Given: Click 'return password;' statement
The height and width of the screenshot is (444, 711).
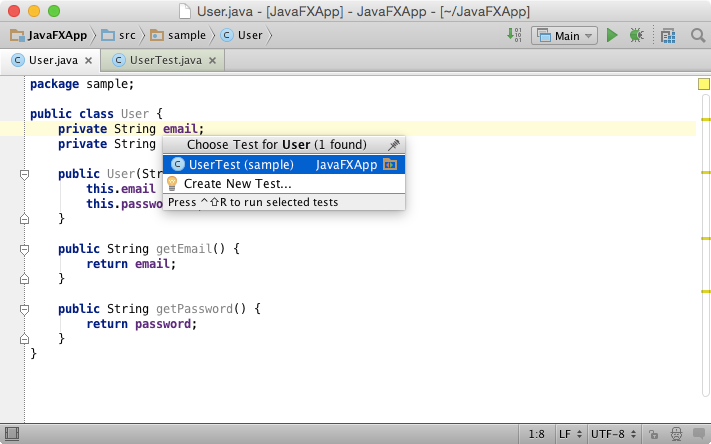Looking at the screenshot, I should pyautogui.click(x=142, y=324).
